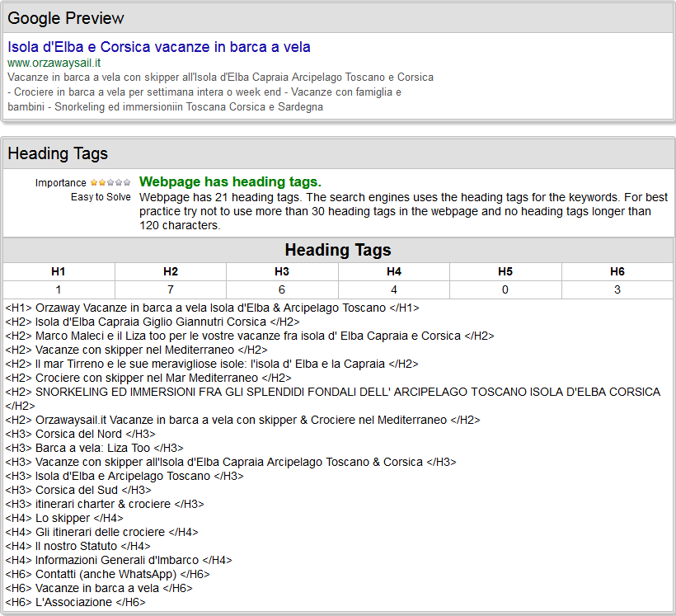
Task: Click the H3 count cell showing 6
Action: click(x=282, y=289)
